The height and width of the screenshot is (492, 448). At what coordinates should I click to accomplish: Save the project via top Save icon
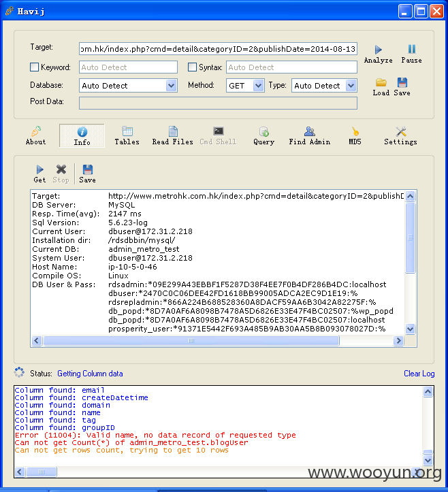[402, 87]
